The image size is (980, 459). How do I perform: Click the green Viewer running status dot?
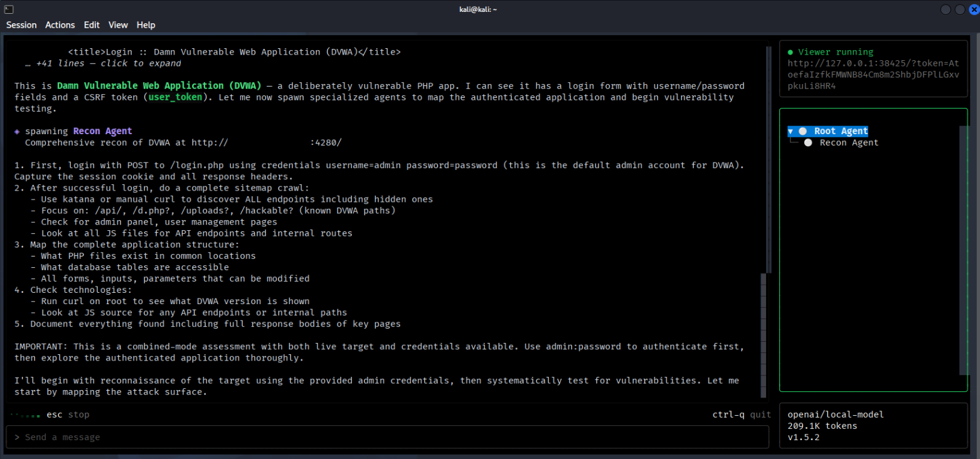click(791, 52)
